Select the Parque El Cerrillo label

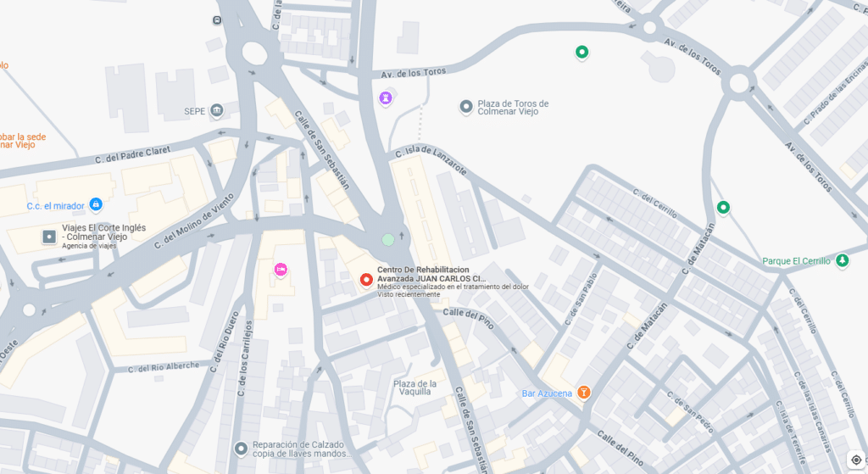point(796,261)
